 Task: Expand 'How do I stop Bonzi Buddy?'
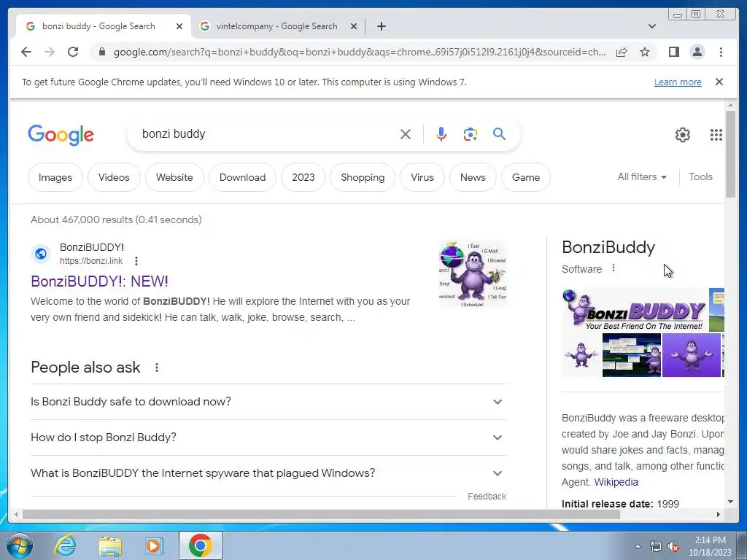click(x=268, y=437)
